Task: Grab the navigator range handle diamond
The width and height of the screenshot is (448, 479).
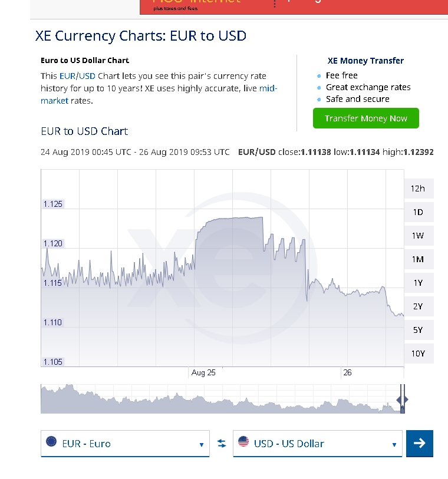Action: pyautogui.click(x=403, y=399)
